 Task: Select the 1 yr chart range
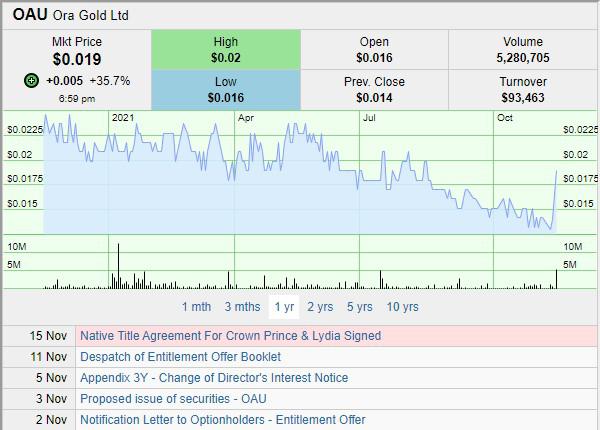click(x=284, y=307)
